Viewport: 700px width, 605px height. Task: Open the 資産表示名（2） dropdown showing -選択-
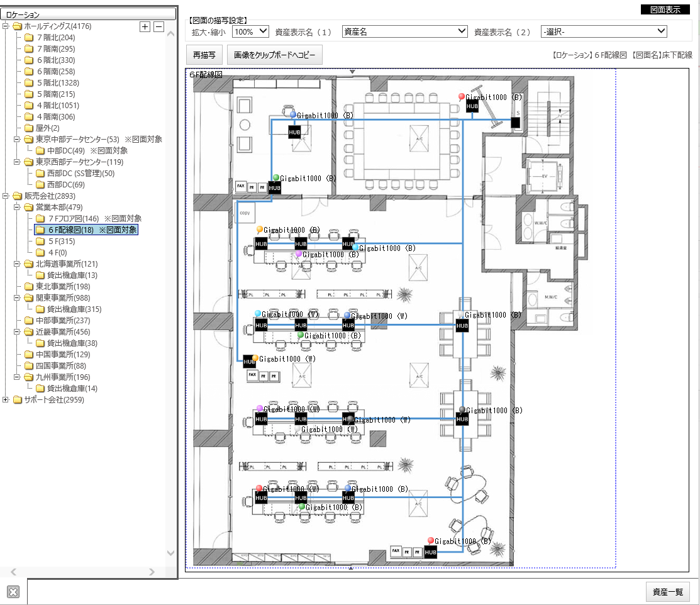pyautogui.click(x=604, y=31)
